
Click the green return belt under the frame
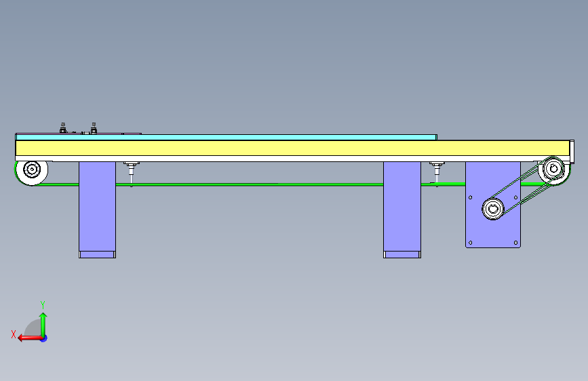[x=250, y=184]
